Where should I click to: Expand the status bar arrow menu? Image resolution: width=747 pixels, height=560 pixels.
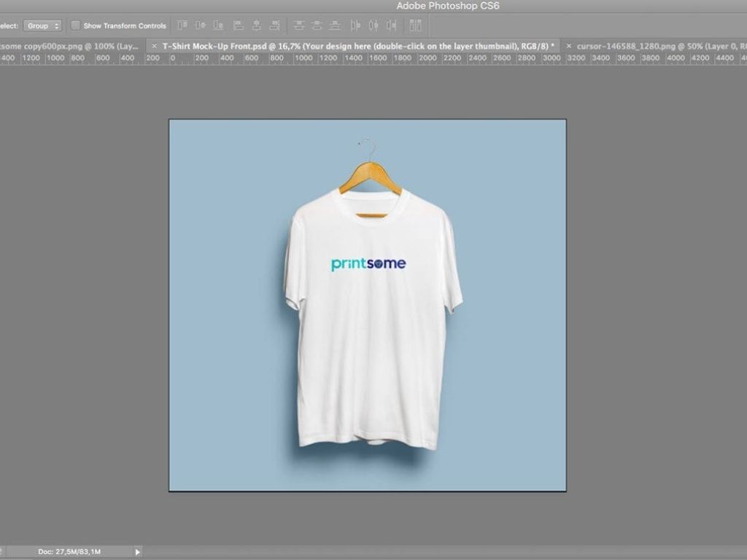[137, 552]
